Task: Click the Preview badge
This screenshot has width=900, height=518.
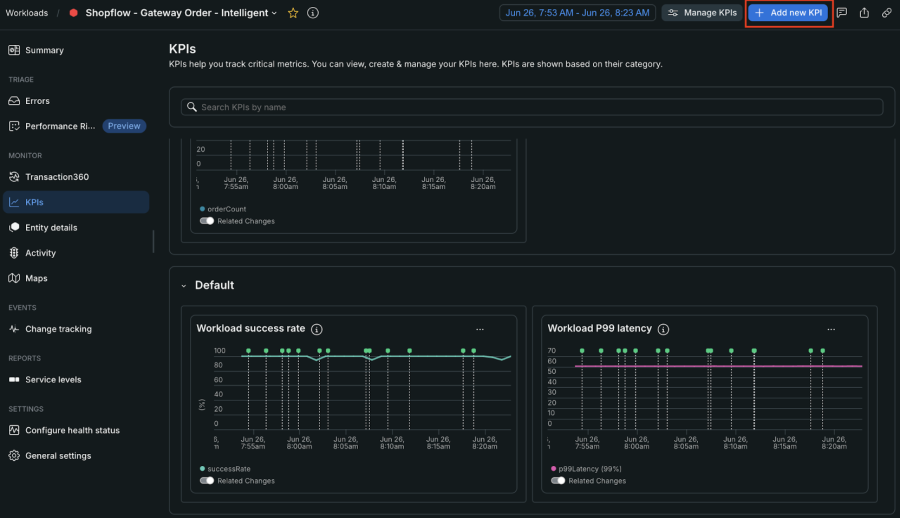Action: tap(124, 126)
